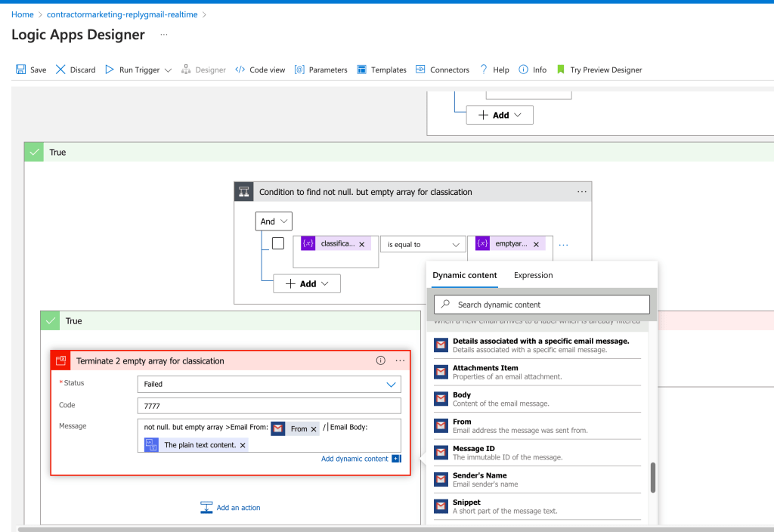Screen dimensions: 774x532
Task: Remove 'The plain text content.' token
Action: [x=243, y=445]
